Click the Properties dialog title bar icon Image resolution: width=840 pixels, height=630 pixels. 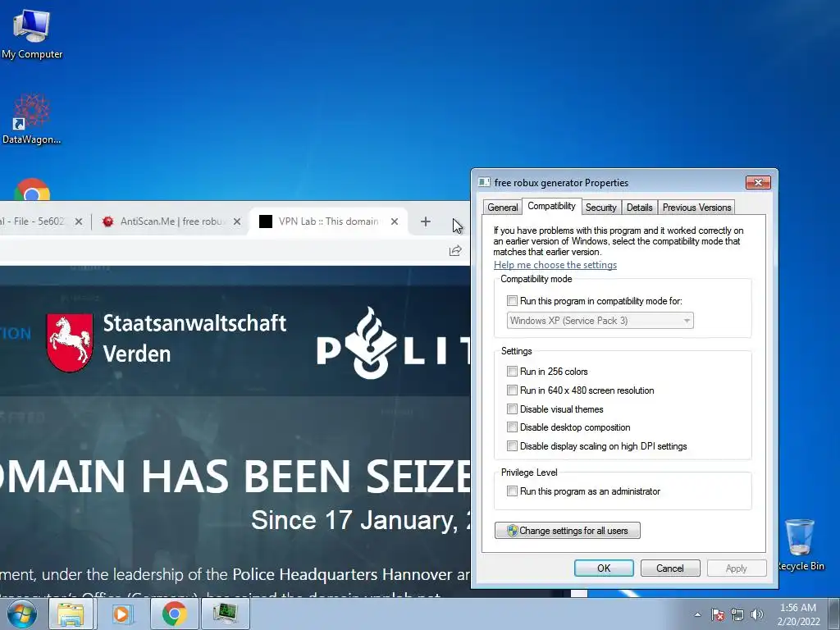tap(484, 182)
